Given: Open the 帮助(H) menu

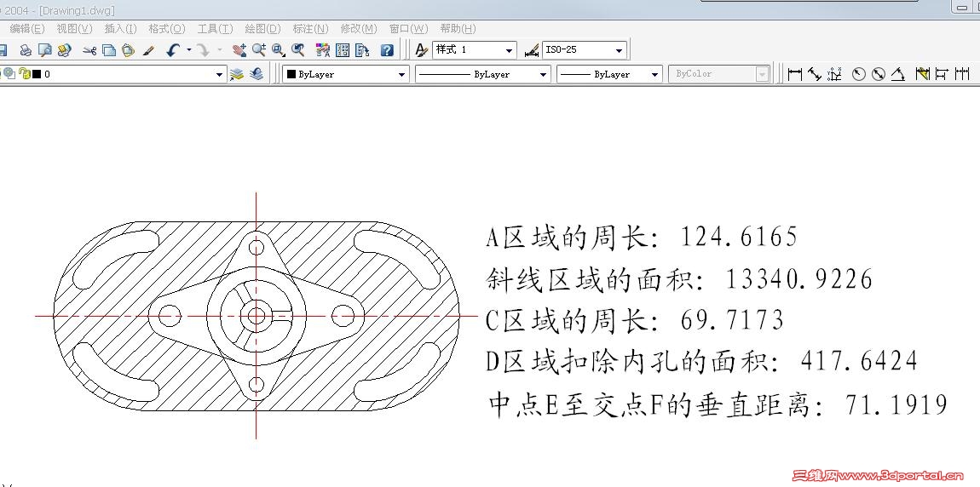Looking at the screenshot, I should 458,29.
